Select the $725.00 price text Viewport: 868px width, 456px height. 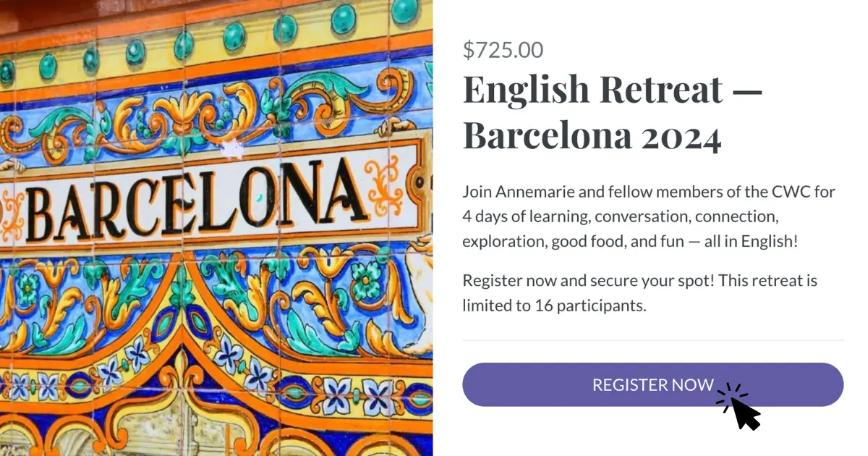pos(503,50)
